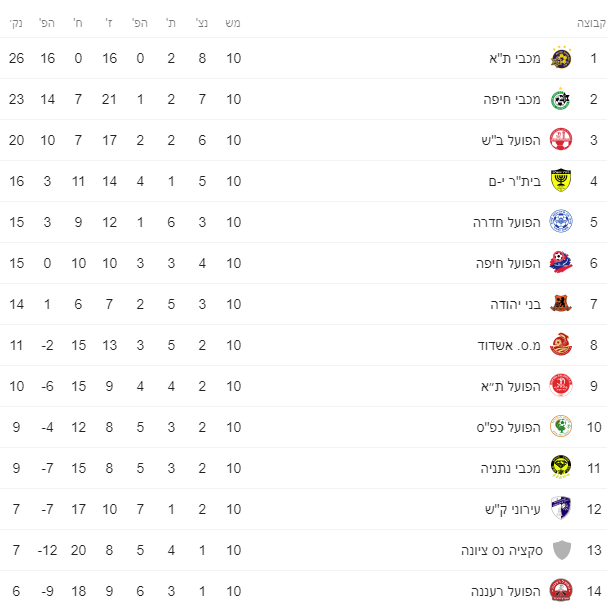Select the הפועל ת"א team name

[512, 386]
